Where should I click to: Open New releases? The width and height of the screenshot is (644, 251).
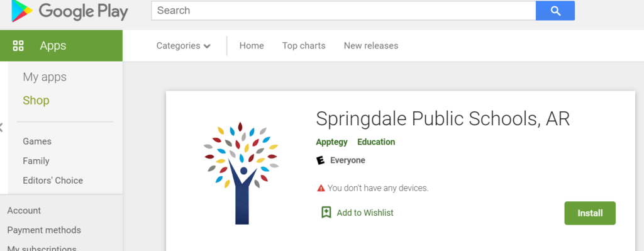pos(371,45)
